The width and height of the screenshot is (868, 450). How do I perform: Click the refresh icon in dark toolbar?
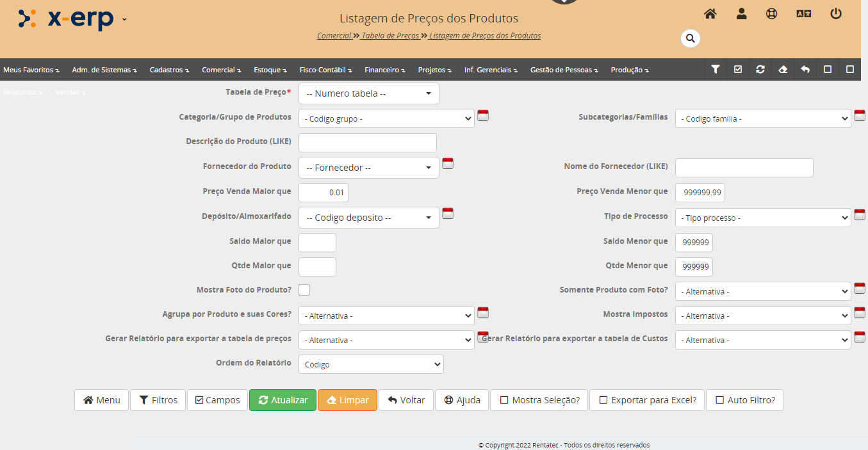[x=760, y=70]
